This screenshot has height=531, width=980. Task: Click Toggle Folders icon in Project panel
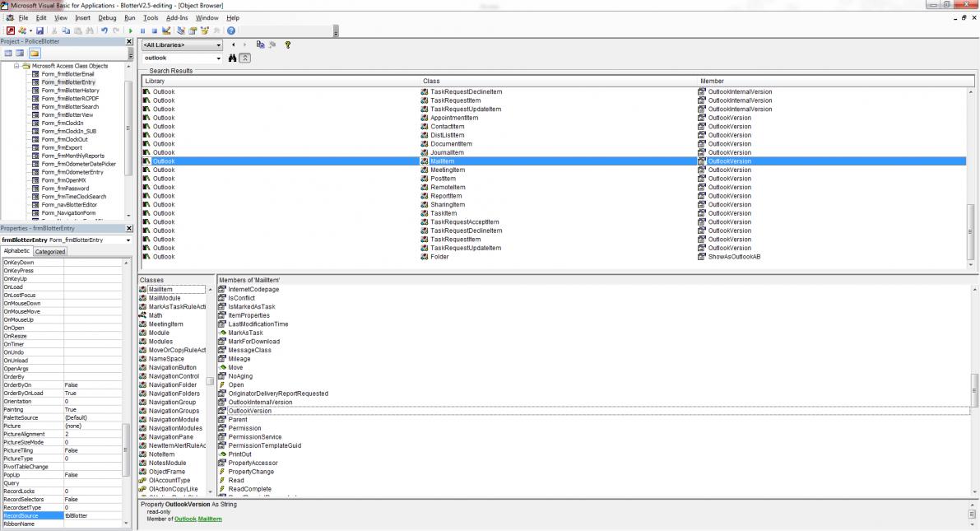(35, 54)
